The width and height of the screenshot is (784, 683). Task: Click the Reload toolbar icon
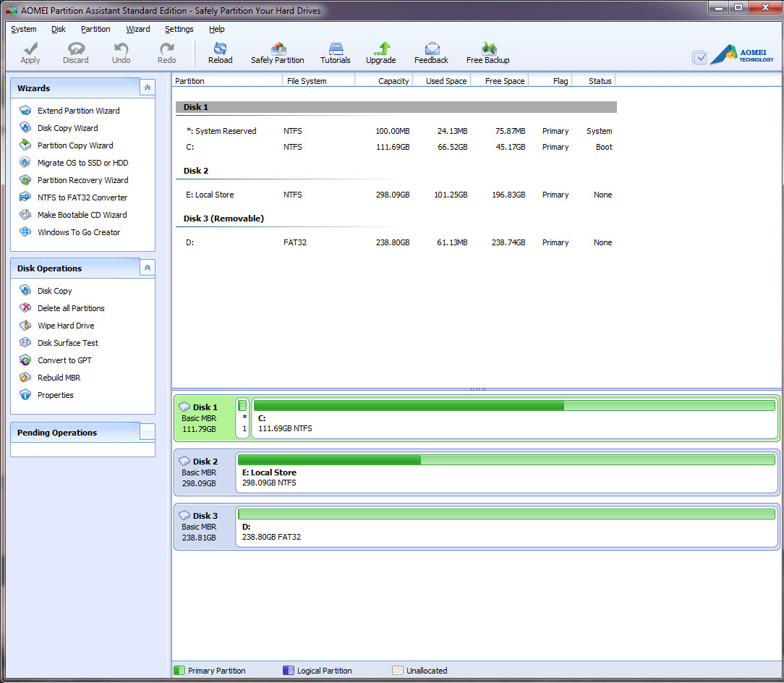tap(220, 52)
